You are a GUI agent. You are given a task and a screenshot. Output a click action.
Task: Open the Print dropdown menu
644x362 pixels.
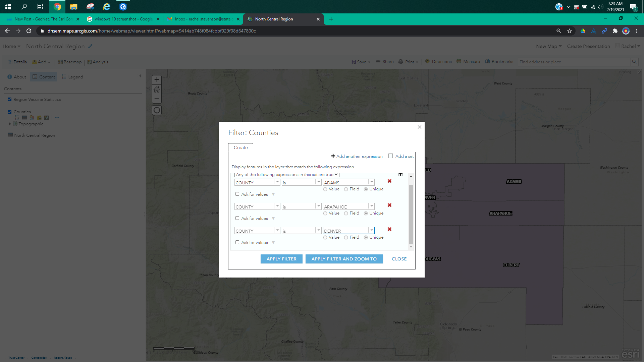point(408,62)
